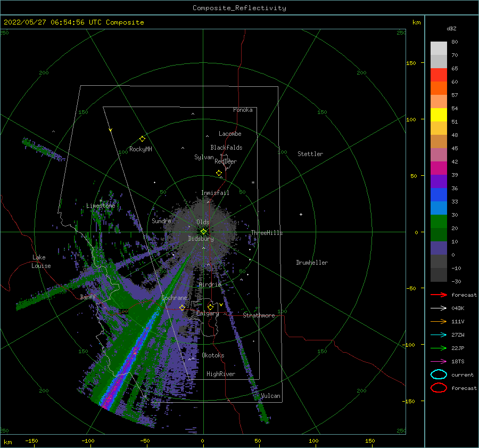The height and width of the screenshot is (448, 479).
Task: Click the white 04DK arrow icon
Action: [439, 308]
